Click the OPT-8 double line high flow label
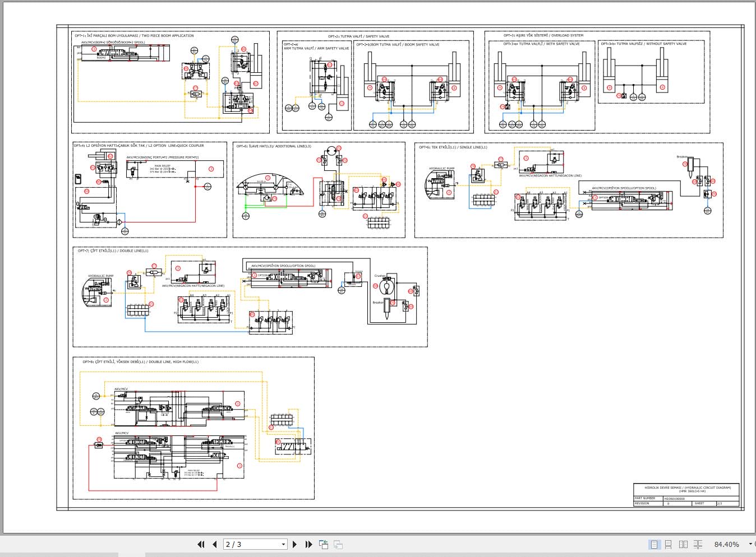 [x=139, y=362]
